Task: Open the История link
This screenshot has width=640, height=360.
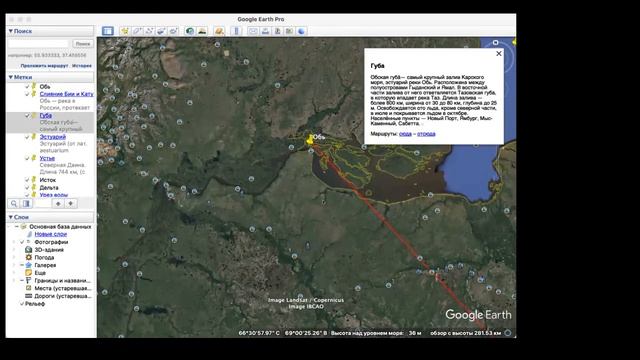Action: click(x=82, y=66)
